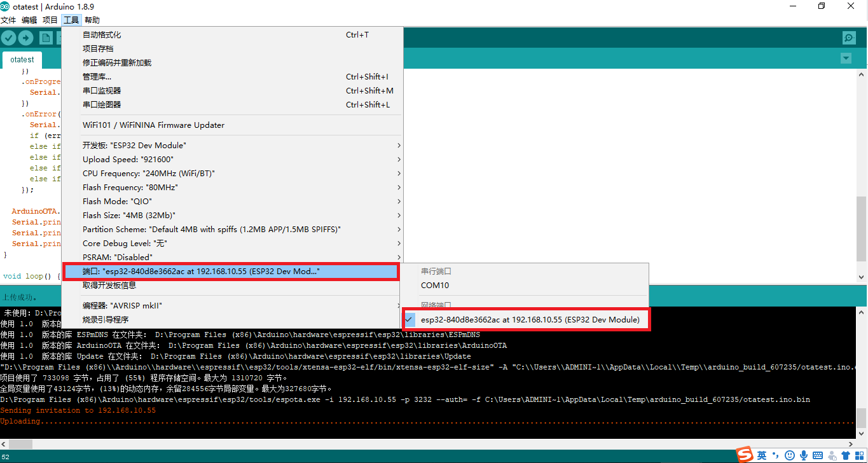Viewport: 868px width, 463px height.
Task: Click the on-screen keyboard icon in the tray
Action: (x=818, y=455)
